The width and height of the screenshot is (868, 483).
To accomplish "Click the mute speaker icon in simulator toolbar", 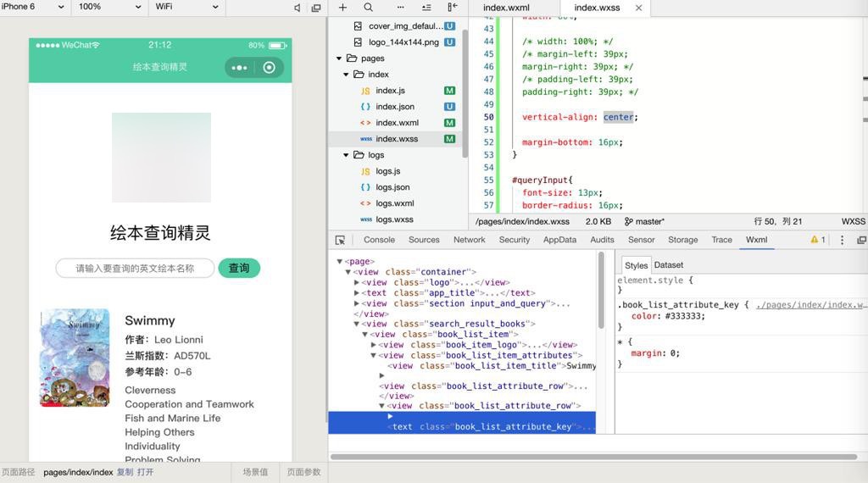I will pos(298,8).
